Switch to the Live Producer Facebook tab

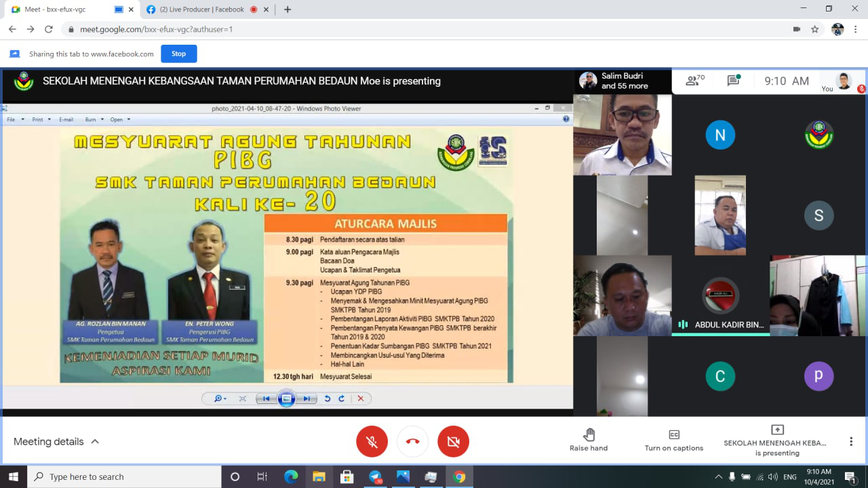[202, 9]
